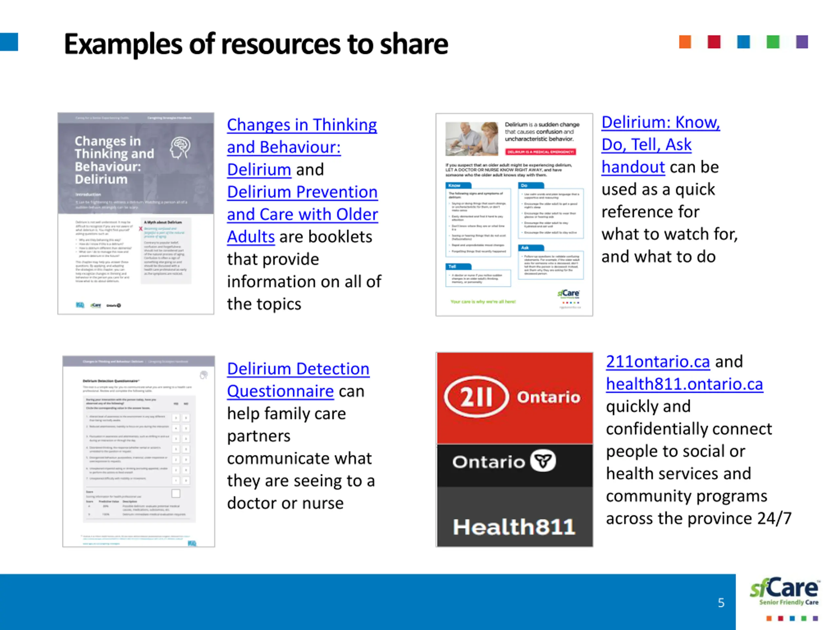840x630 pixels.
Task: Click the slide title 'Examples of resources to share'
Action: coord(256,44)
